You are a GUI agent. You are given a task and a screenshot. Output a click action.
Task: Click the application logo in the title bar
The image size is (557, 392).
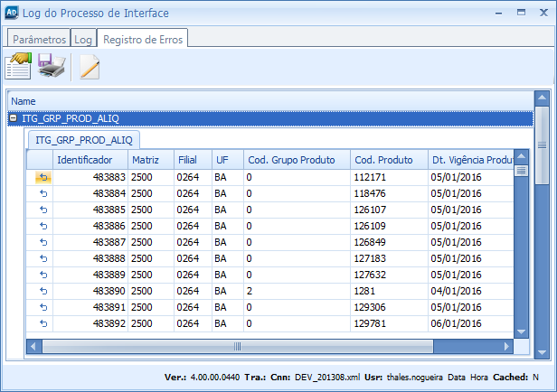point(10,13)
